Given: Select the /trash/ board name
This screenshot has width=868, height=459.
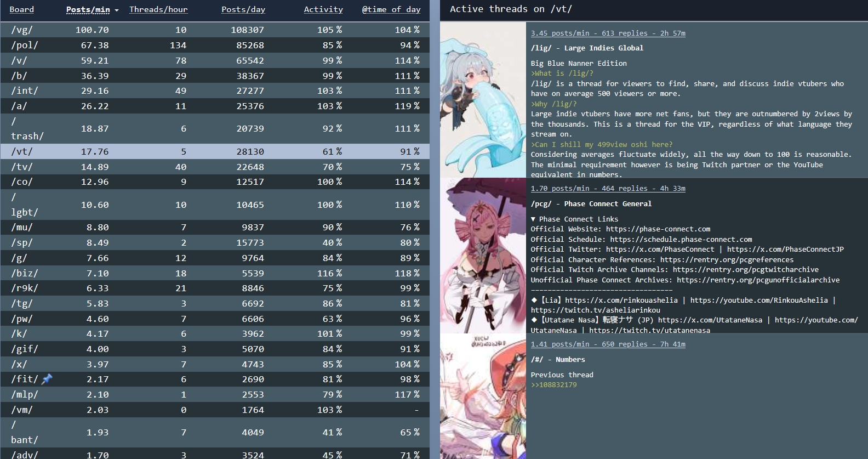Looking at the screenshot, I should click(x=27, y=128).
